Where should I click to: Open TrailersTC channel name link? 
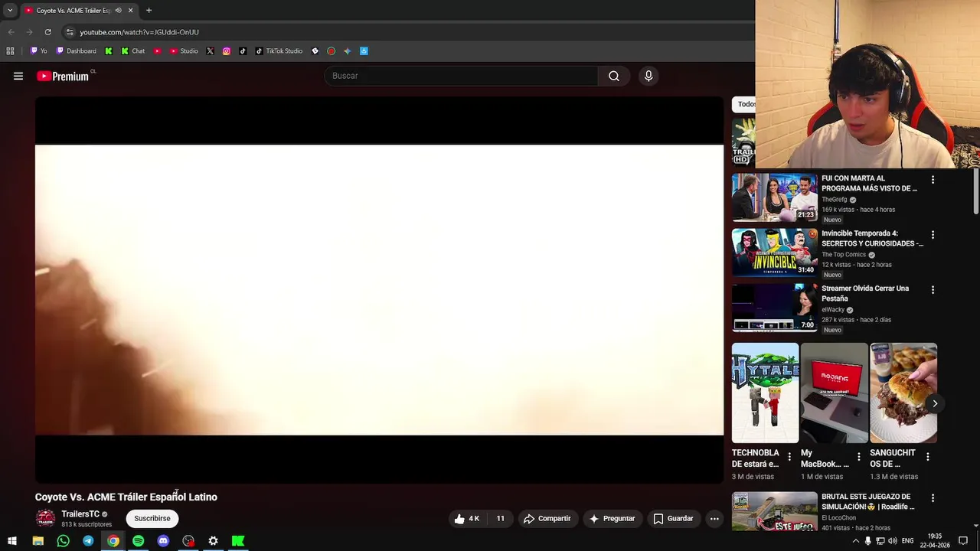coord(80,514)
